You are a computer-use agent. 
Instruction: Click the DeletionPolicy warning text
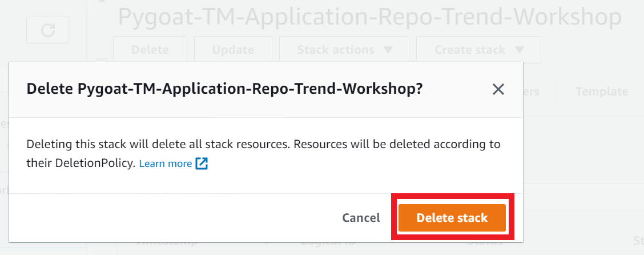pos(263,154)
